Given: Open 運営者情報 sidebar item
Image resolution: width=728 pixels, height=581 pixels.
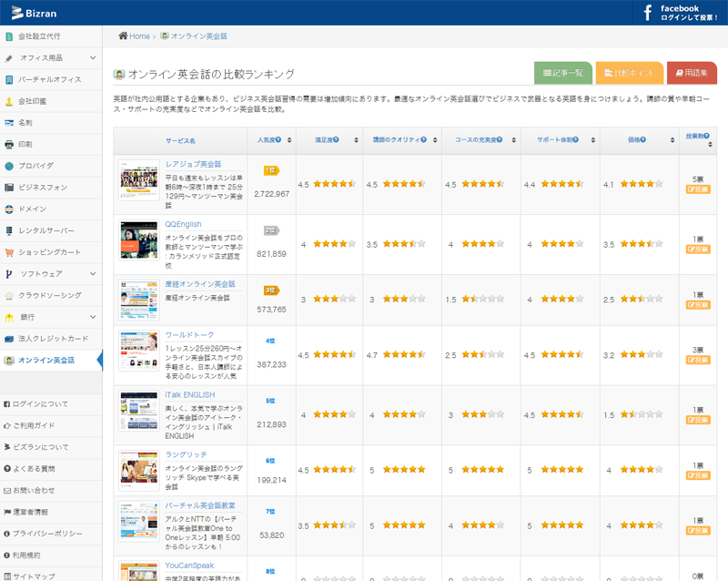Looking at the screenshot, I should click(x=51, y=512).
